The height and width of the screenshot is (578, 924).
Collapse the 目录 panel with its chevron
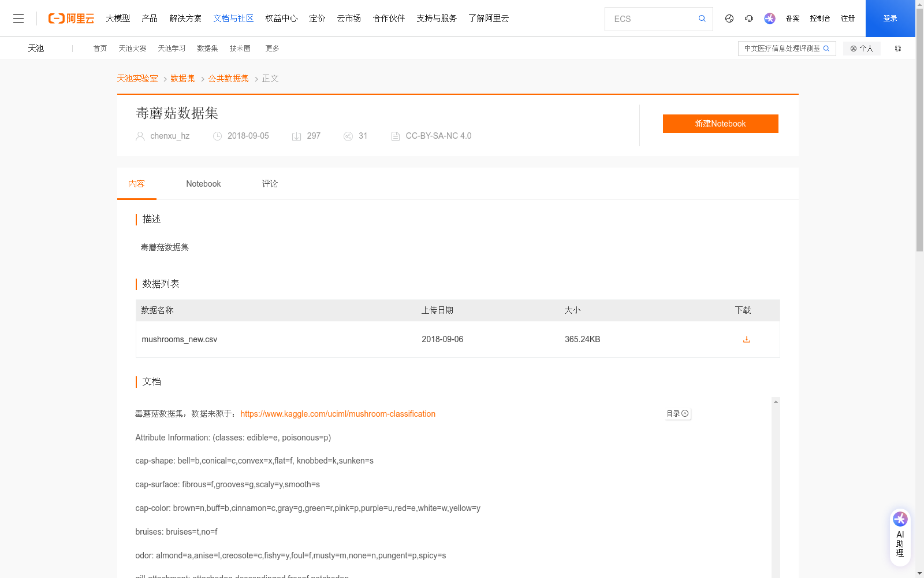point(685,413)
